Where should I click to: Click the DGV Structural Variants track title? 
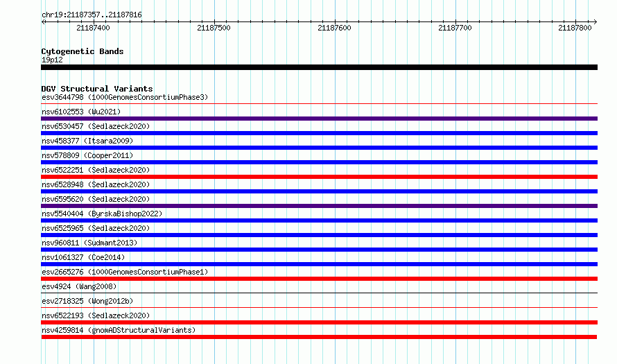[x=97, y=89]
